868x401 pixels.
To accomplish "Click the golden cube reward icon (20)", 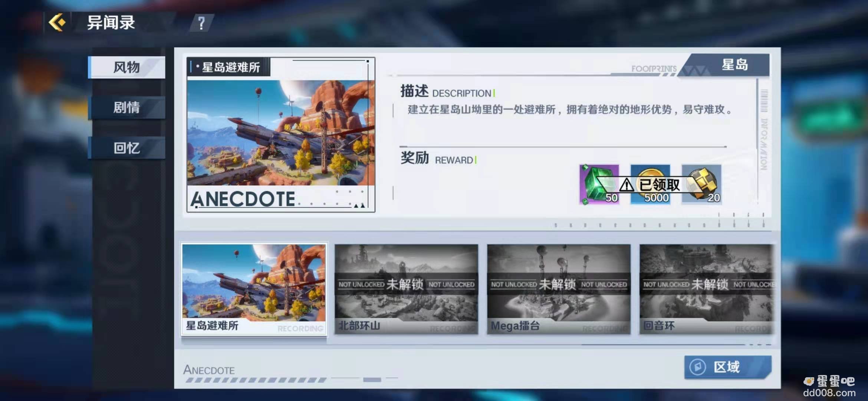I will [x=701, y=185].
